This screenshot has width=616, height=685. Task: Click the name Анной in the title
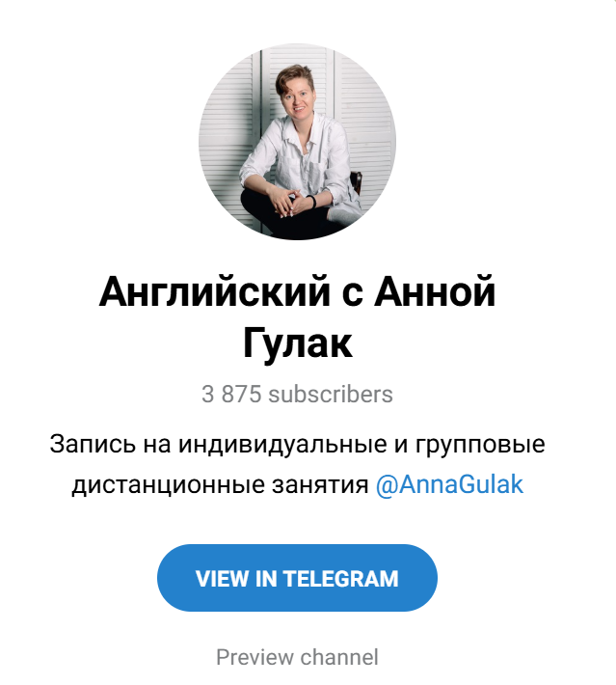click(x=435, y=291)
